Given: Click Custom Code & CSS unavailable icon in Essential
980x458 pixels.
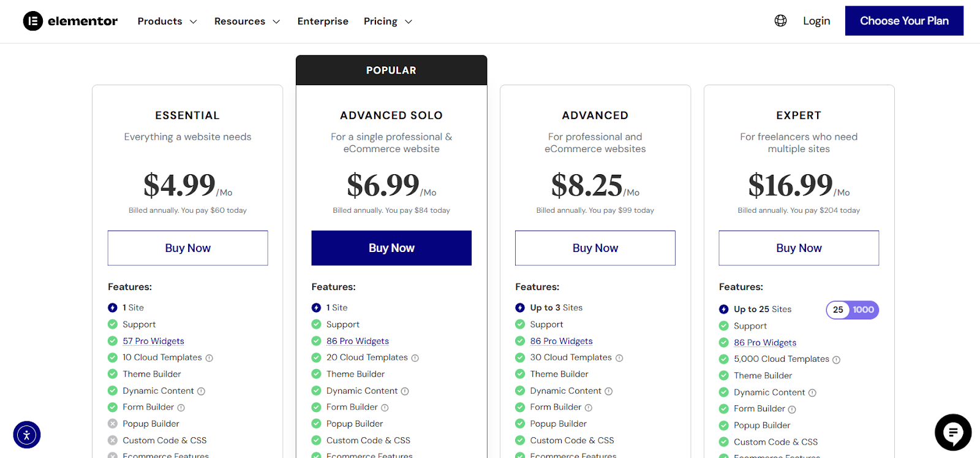Looking at the screenshot, I should point(113,440).
